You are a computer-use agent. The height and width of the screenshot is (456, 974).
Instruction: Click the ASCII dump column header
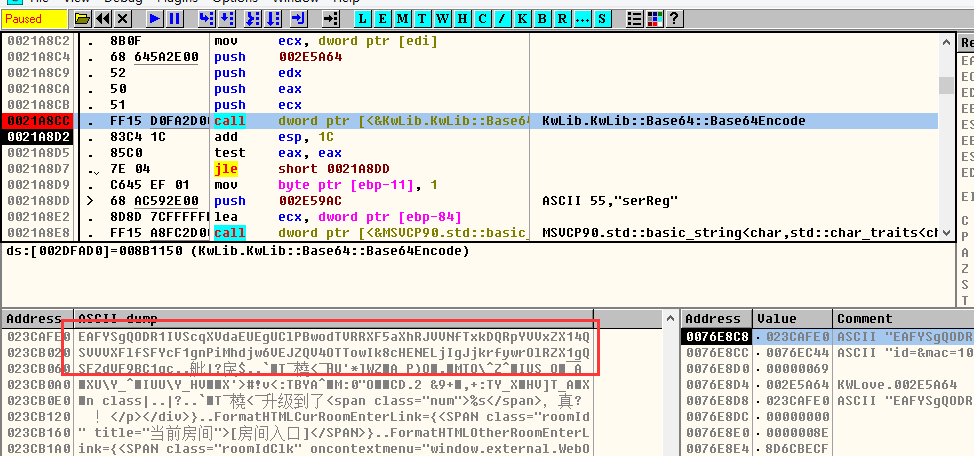334,318
